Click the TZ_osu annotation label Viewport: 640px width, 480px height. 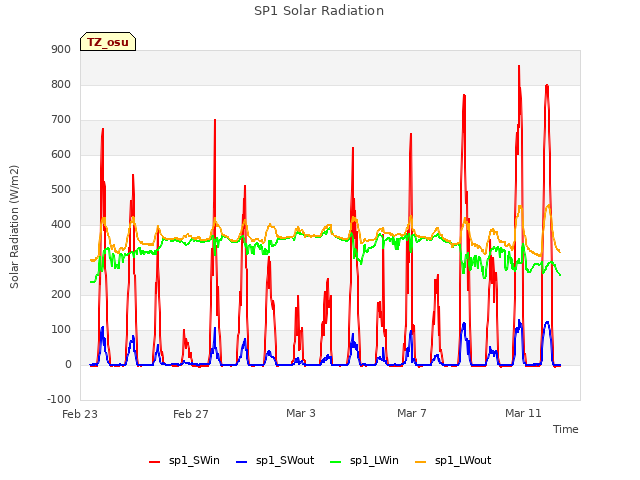pos(108,42)
